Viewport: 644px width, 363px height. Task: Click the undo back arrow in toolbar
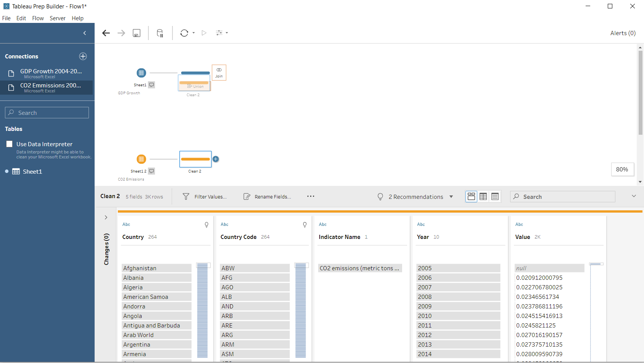tap(106, 33)
